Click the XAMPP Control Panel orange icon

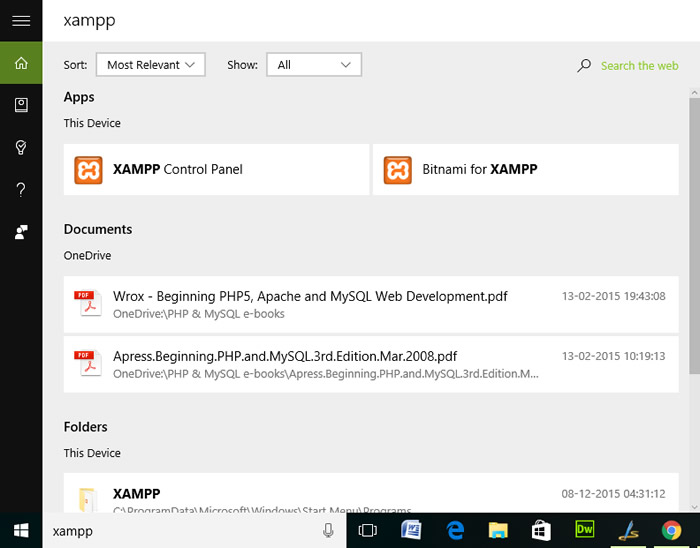[x=88, y=170]
